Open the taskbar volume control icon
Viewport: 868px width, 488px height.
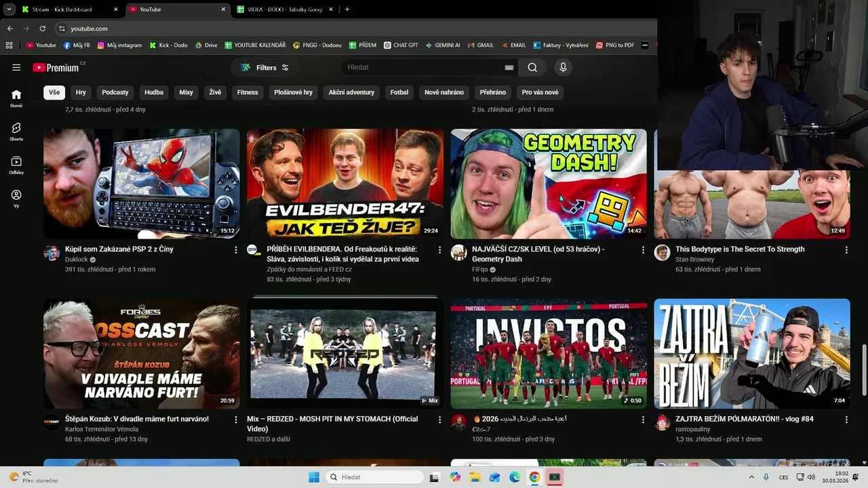(x=811, y=477)
